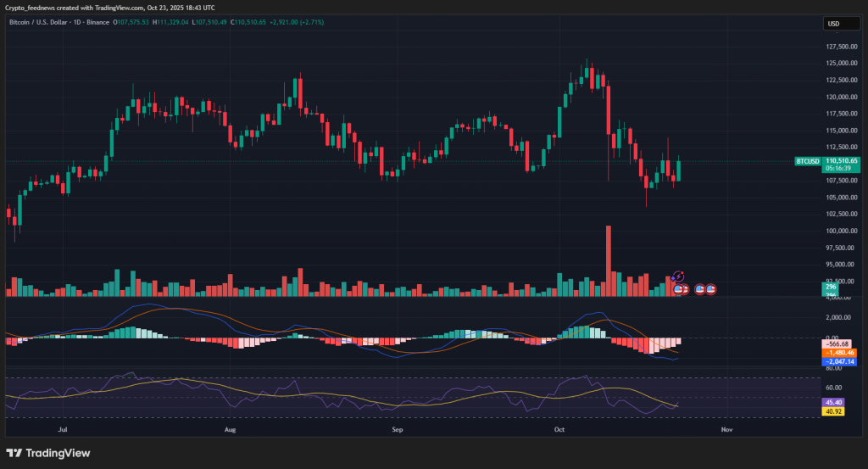Open the USD currency selector

pos(835,24)
